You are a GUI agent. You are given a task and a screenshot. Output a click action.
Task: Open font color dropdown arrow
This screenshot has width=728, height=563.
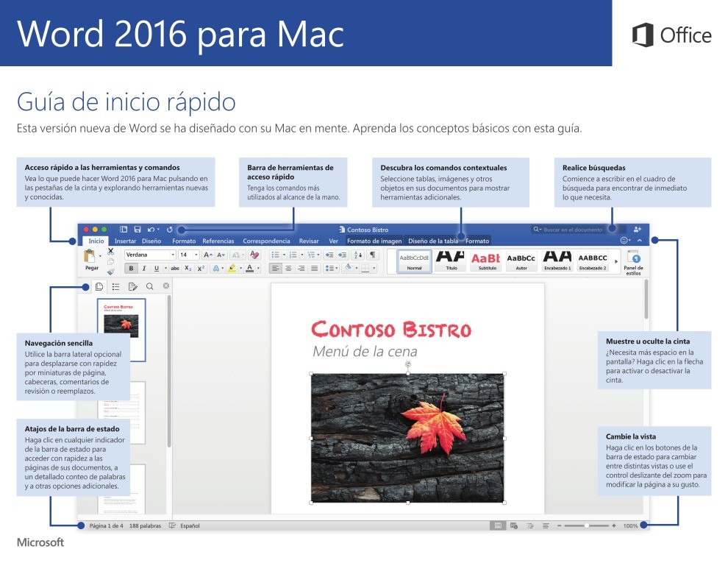click(x=258, y=269)
